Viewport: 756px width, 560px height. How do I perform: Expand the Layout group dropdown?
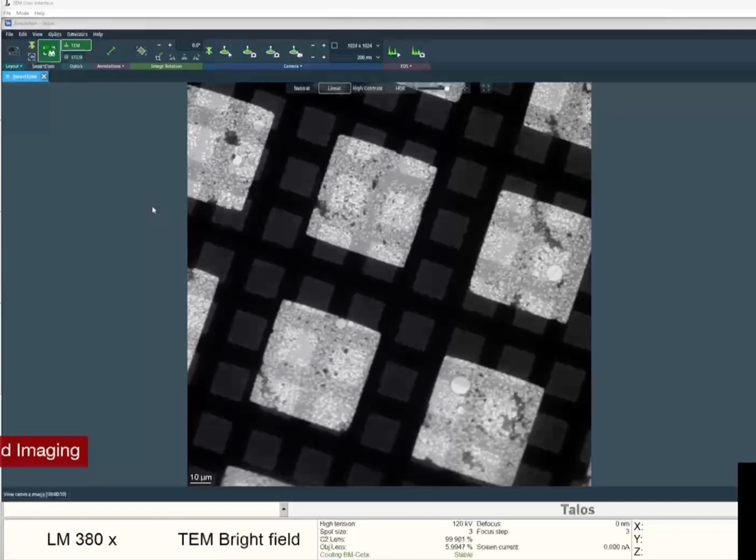click(x=14, y=66)
